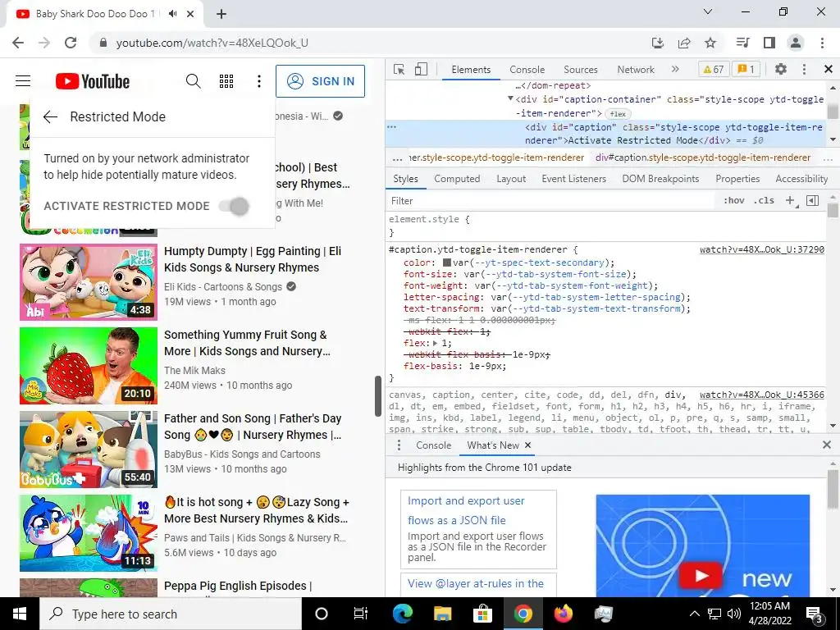The height and width of the screenshot is (630, 840).
Task: Open Father and Son Song video thumbnail
Action: [89, 450]
